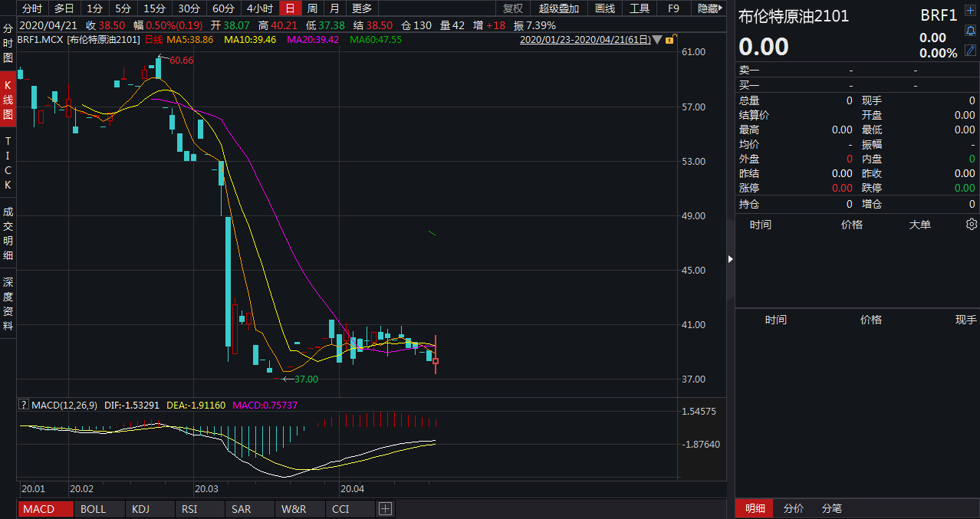
Task: Switch indicator to BOLL tab
Action: point(94,509)
